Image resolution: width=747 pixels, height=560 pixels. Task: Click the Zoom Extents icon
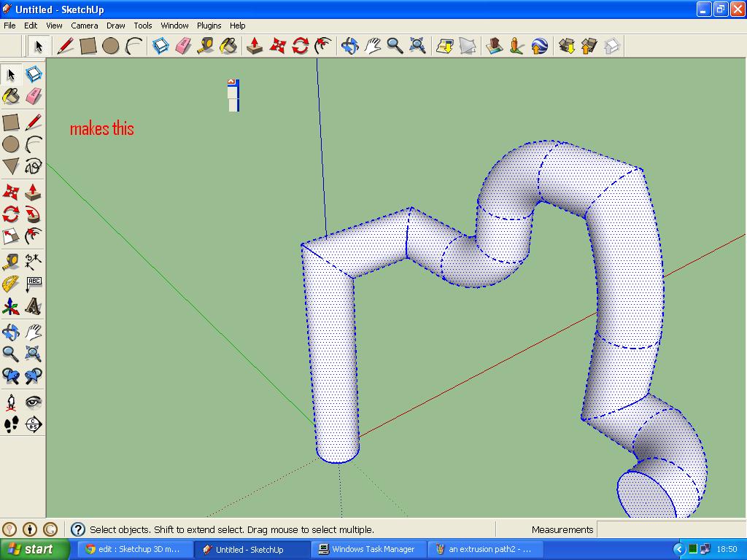tap(417, 45)
